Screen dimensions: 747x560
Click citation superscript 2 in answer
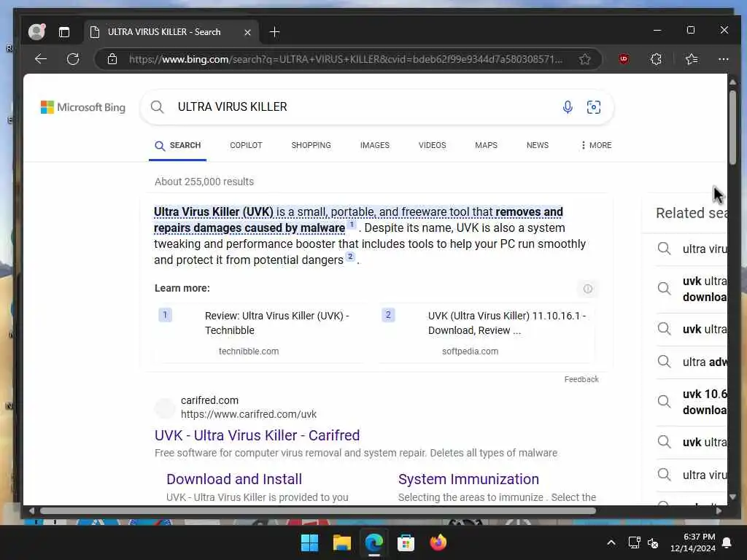[350, 257]
